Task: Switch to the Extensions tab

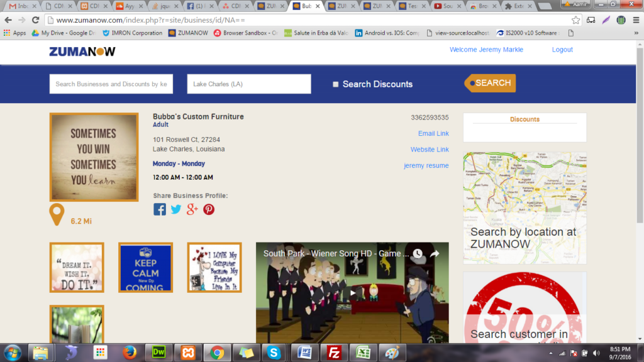Action: [518, 6]
